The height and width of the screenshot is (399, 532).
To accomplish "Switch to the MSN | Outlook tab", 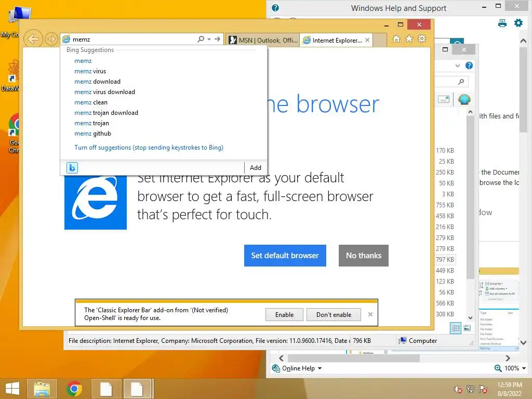I will [x=263, y=40].
